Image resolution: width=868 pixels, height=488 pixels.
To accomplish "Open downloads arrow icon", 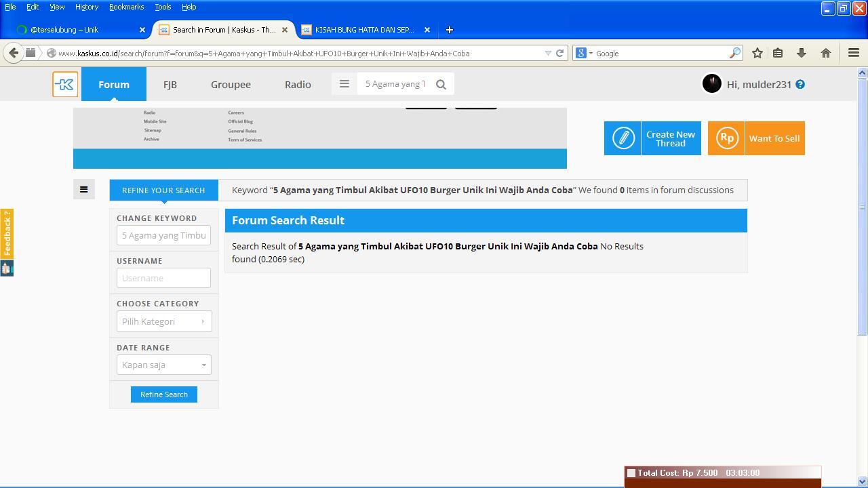I will point(801,53).
